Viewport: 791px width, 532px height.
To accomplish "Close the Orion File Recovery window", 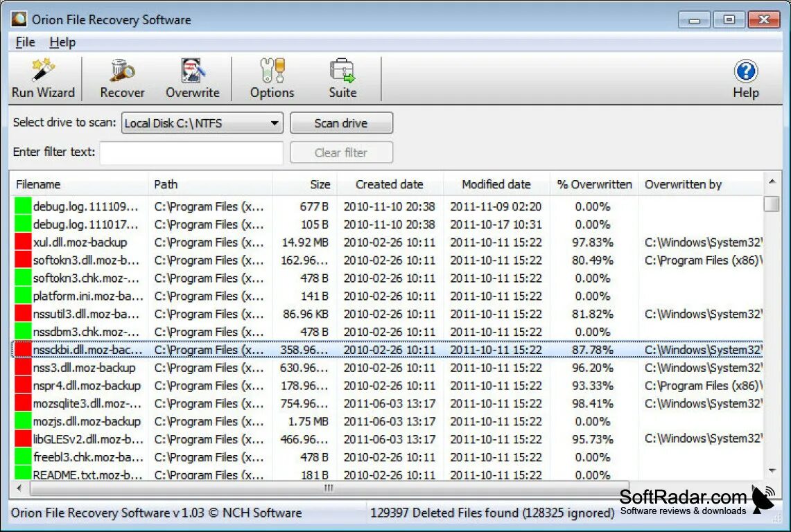I will click(x=764, y=19).
